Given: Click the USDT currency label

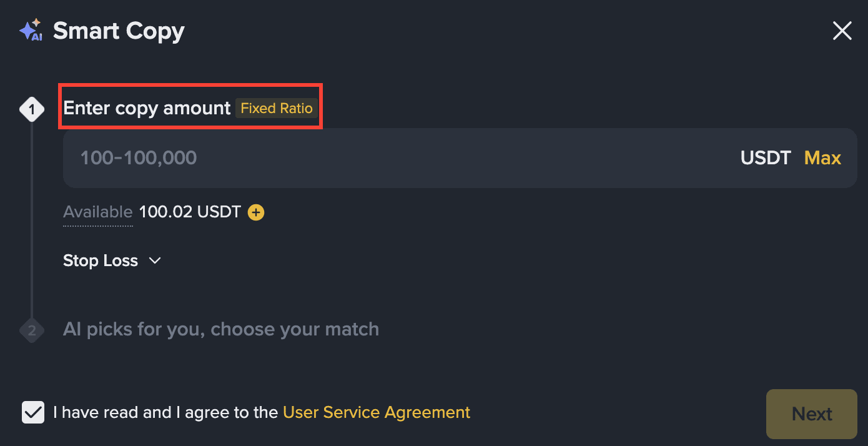Looking at the screenshot, I should tap(766, 158).
